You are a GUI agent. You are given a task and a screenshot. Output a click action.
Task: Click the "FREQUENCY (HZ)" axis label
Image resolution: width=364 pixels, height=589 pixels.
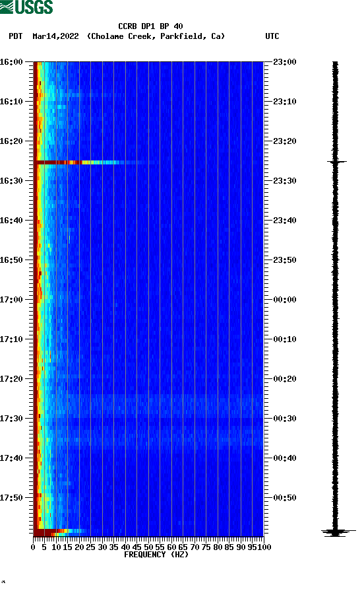pos(156,555)
